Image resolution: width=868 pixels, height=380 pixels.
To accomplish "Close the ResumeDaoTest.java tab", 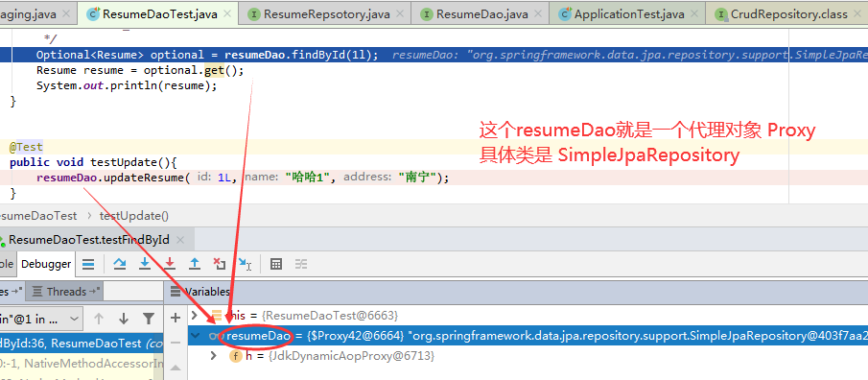I will 228,14.
